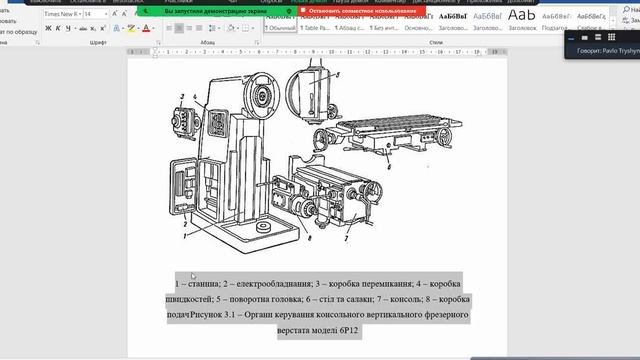Expand borders dropdown arrow
The image size is (640, 360).
[x=253, y=29]
